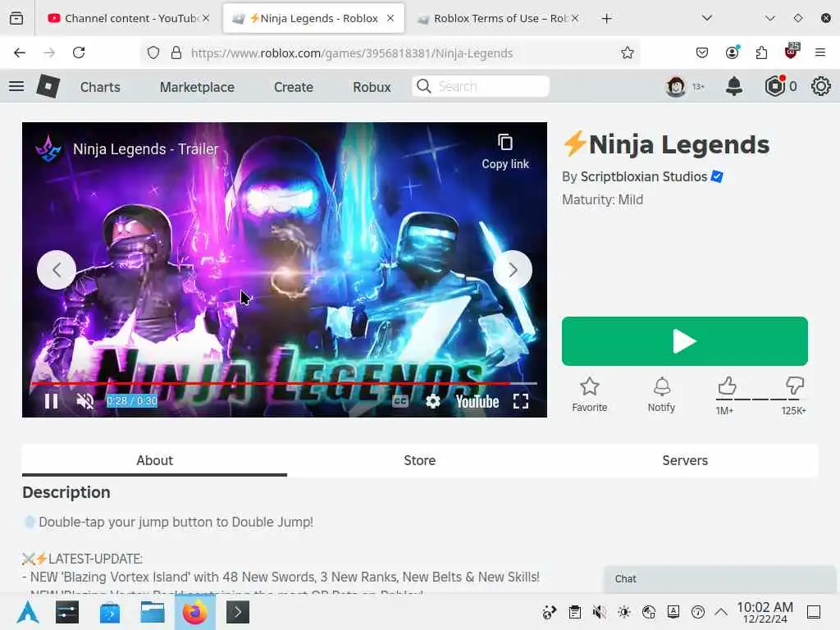Screen dimensions: 840x630
Task: Click the user avatar profile picture
Action: pyautogui.click(x=675, y=86)
